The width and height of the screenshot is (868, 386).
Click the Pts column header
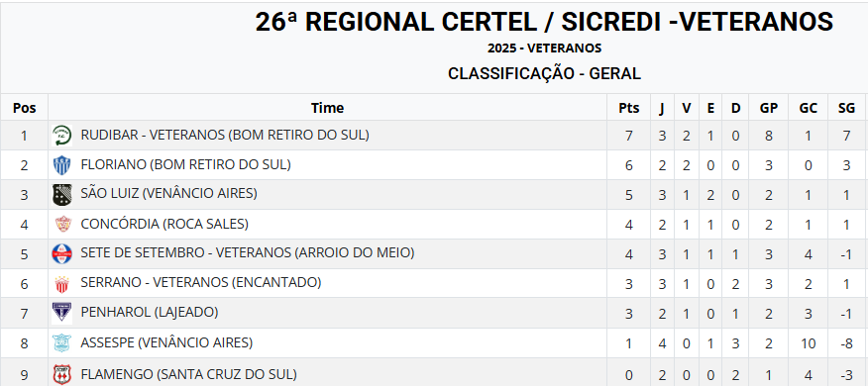(629, 108)
